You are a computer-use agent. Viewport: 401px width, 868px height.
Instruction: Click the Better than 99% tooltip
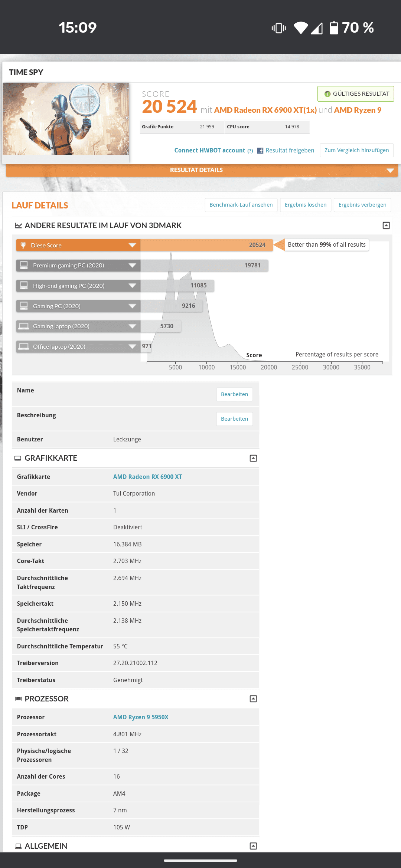[327, 245]
